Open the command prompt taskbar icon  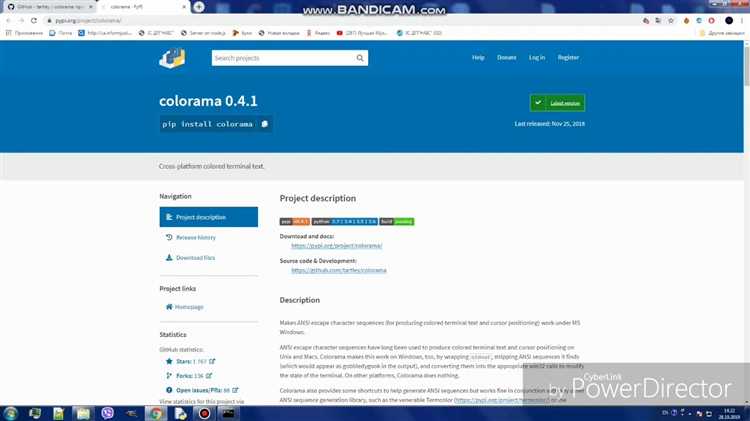click(x=228, y=413)
